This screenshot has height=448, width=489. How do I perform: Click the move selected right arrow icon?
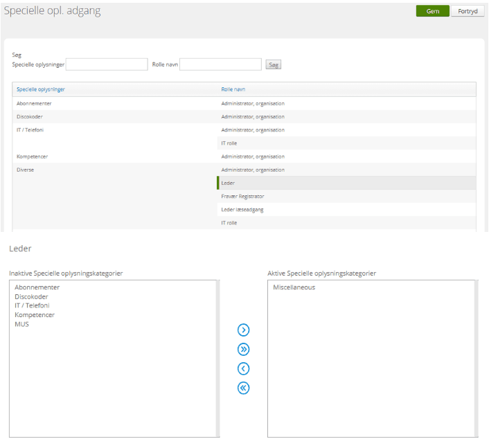(x=243, y=330)
